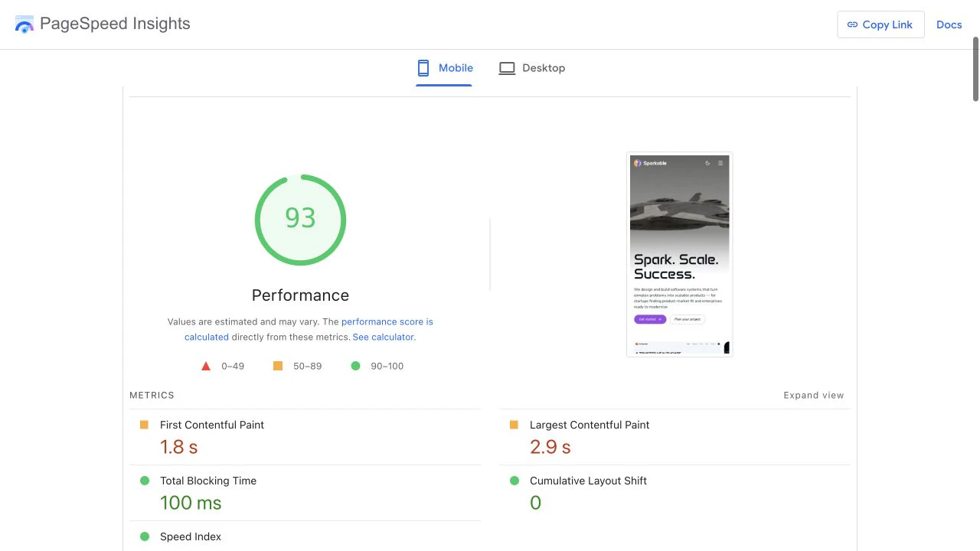Click the 100 ms value
The image size is (980, 551).
(x=191, y=503)
